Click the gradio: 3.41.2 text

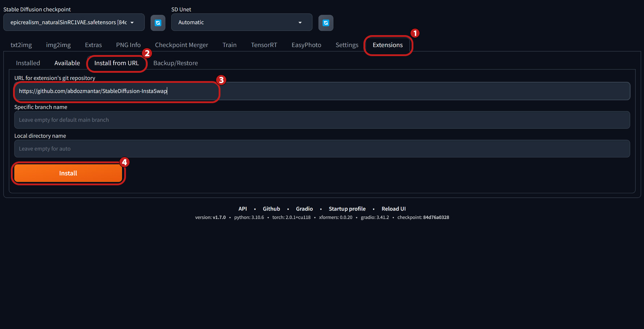click(x=375, y=218)
